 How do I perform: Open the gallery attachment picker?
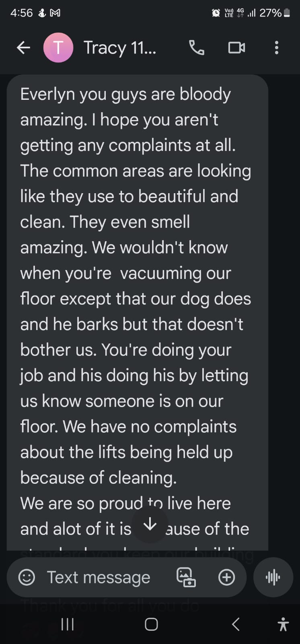pyautogui.click(x=186, y=578)
